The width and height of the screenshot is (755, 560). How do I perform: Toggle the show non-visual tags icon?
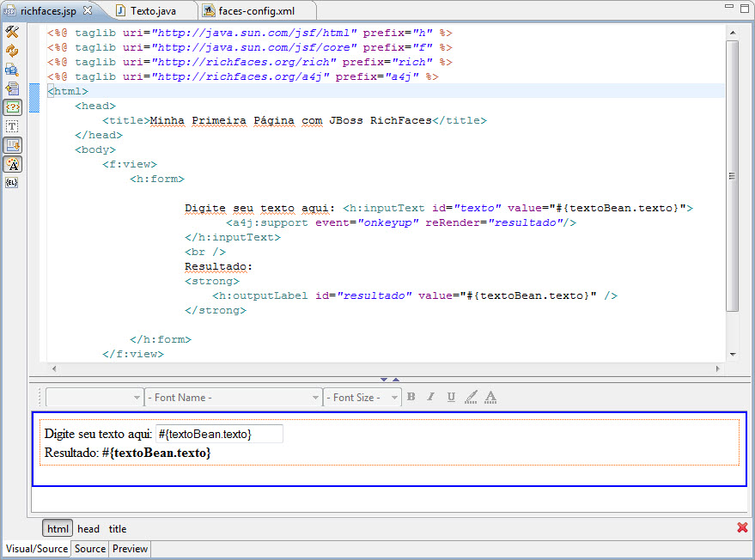[x=12, y=107]
